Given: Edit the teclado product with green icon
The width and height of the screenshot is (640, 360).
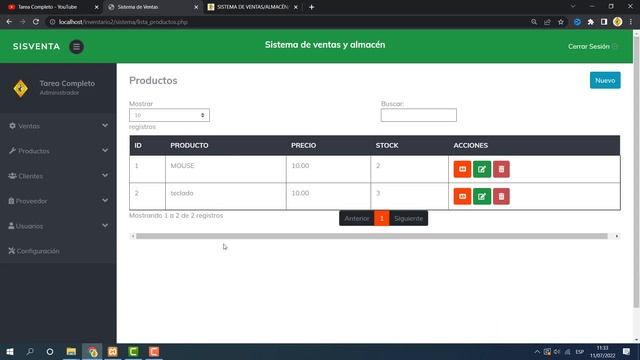Looking at the screenshot, I should pos(482,196).
